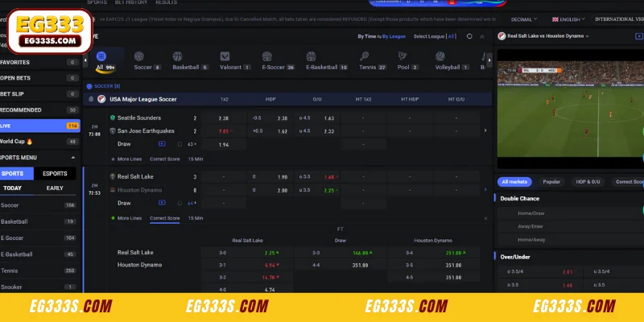Viewport: 644px width, 322px height.
Task: Open Tennis in the left sports list
Action: tap(39, 270)
